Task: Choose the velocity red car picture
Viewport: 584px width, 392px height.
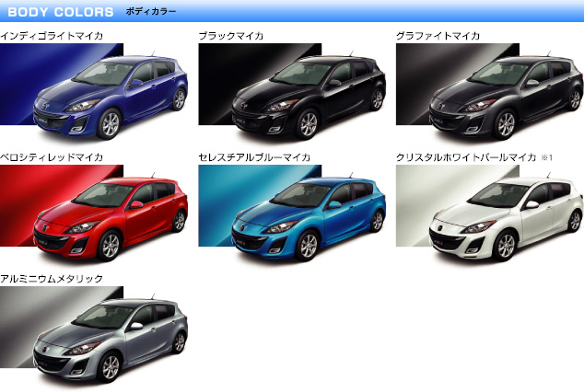Action: [111, 218]
